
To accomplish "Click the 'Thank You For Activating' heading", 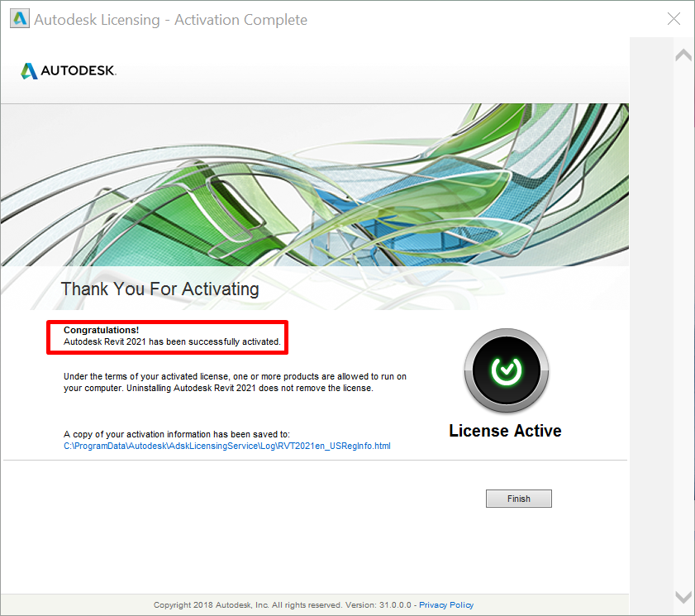I will (x=160, y=289).
